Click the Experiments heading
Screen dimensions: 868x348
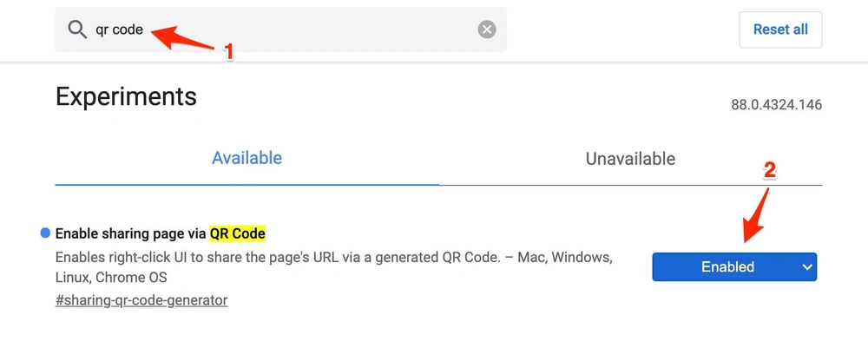pos(126,96)
